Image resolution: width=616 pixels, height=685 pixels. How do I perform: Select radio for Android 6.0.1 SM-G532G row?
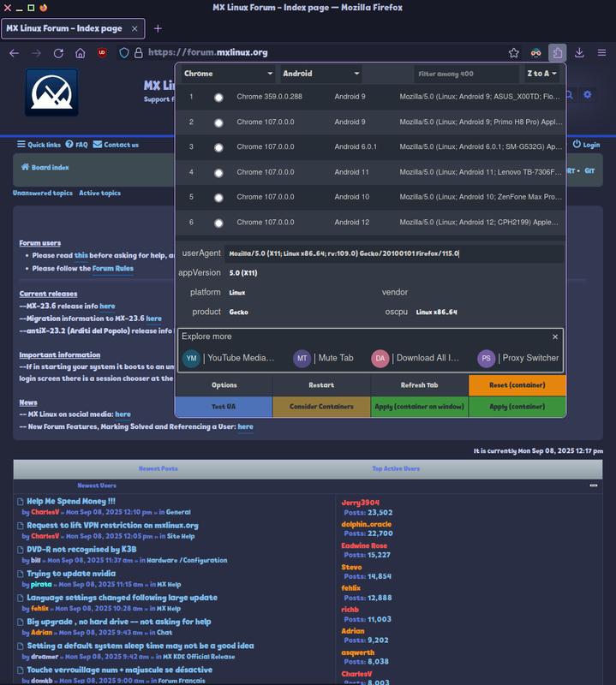(218, 147)
